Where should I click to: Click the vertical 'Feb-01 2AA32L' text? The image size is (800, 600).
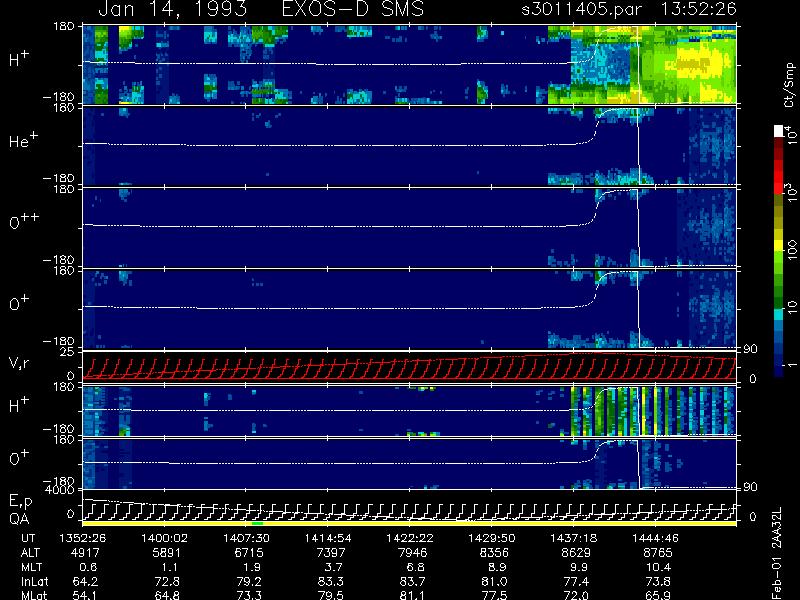tap(776, 553)
